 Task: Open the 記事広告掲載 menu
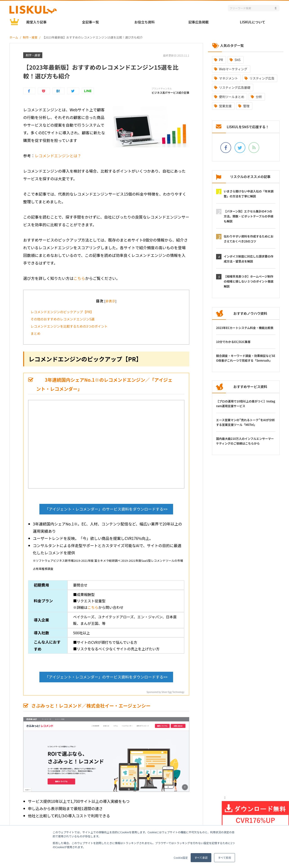point(199,22)
